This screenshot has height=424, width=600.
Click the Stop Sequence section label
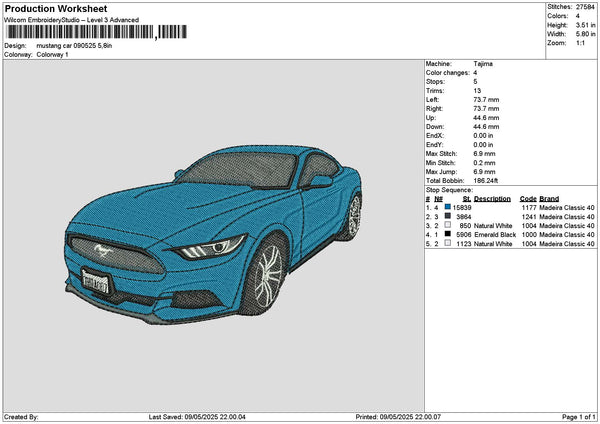449,188
